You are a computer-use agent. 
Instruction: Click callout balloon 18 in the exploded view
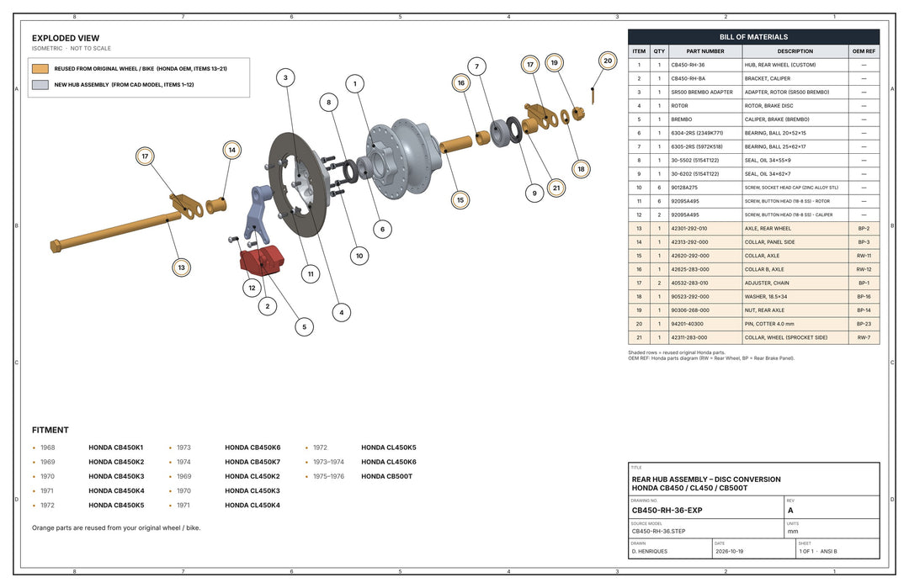pyautogui.click(x=581, y=169)
